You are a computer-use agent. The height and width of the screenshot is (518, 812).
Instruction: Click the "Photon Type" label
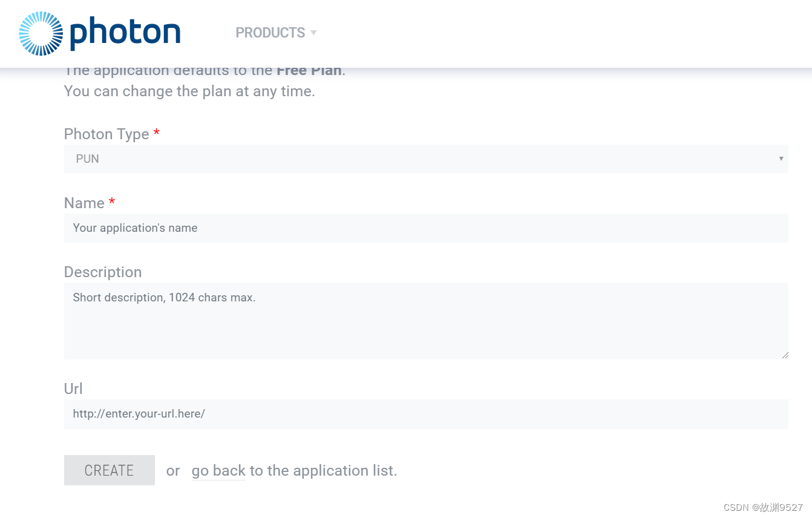pos(106,134)
